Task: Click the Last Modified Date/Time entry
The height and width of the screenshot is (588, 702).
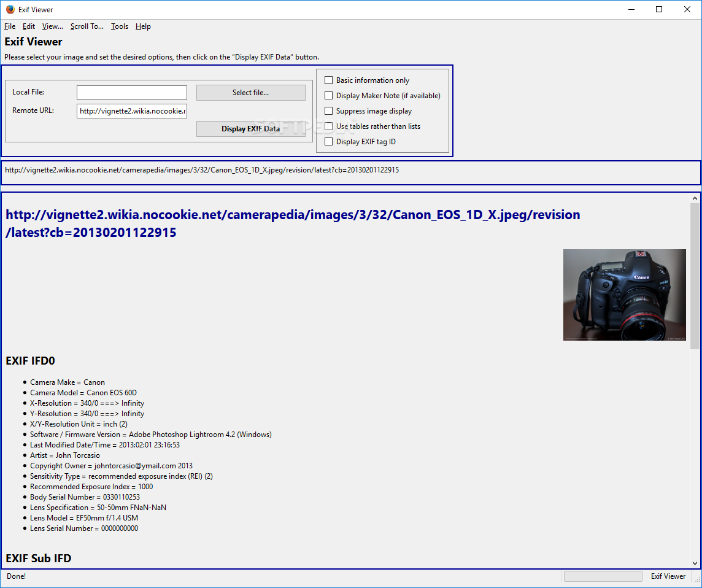Action: (x=105, y=445)
